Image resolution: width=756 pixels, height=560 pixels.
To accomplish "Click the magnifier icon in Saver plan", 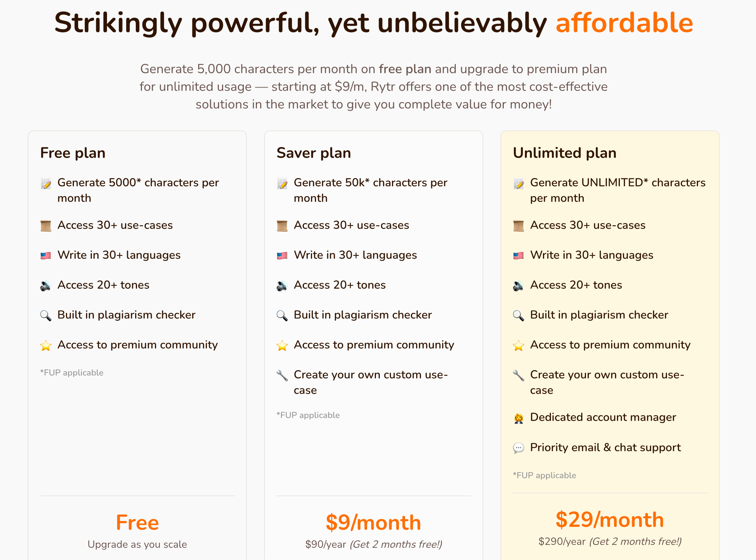I will pos(282,316).
